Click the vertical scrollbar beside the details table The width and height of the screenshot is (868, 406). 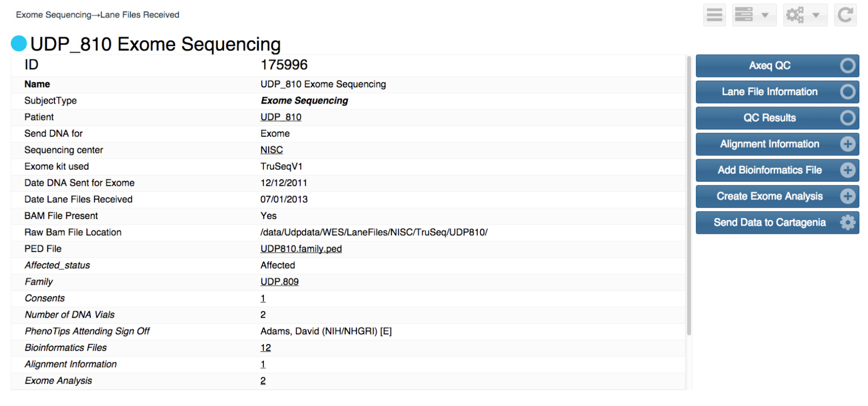(689, 195)
